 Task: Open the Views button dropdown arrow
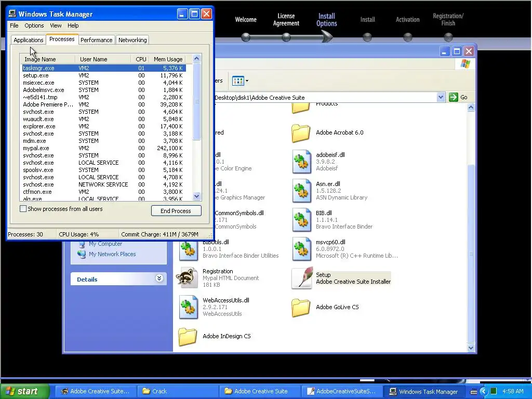click(x=247, y=81)
